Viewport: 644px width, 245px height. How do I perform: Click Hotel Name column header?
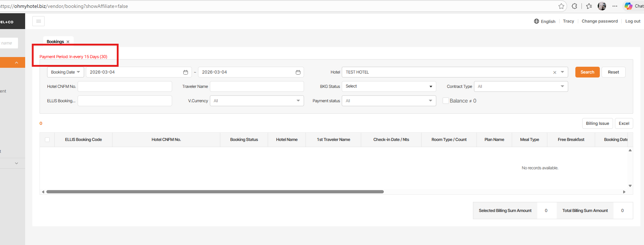tap(287, 140)
